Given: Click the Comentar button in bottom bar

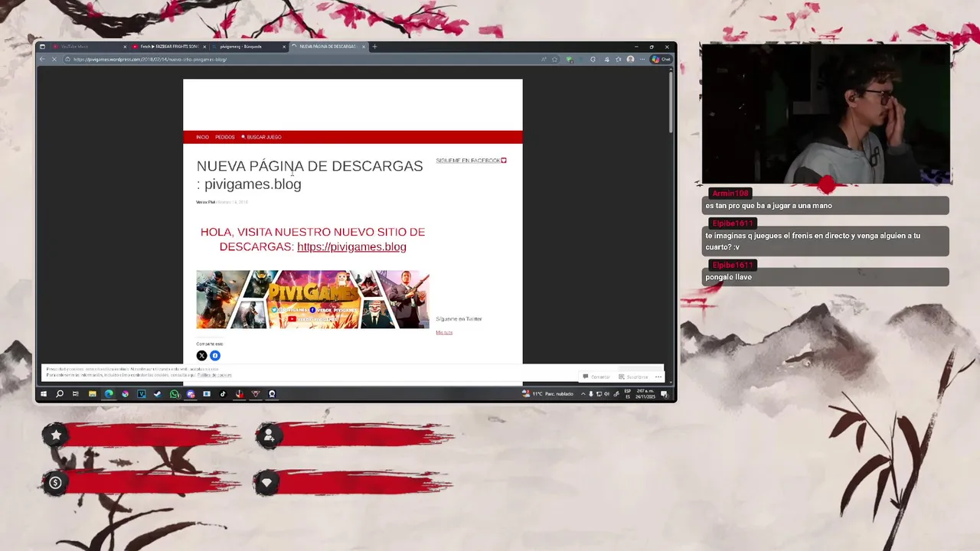Looking at the screenshot, I should click(596, 377).
